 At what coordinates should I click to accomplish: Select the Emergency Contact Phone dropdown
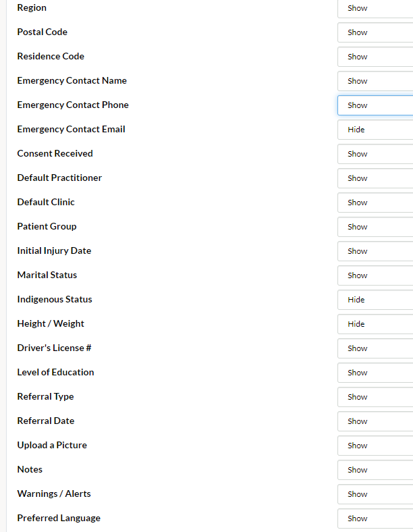click(375, 105)
